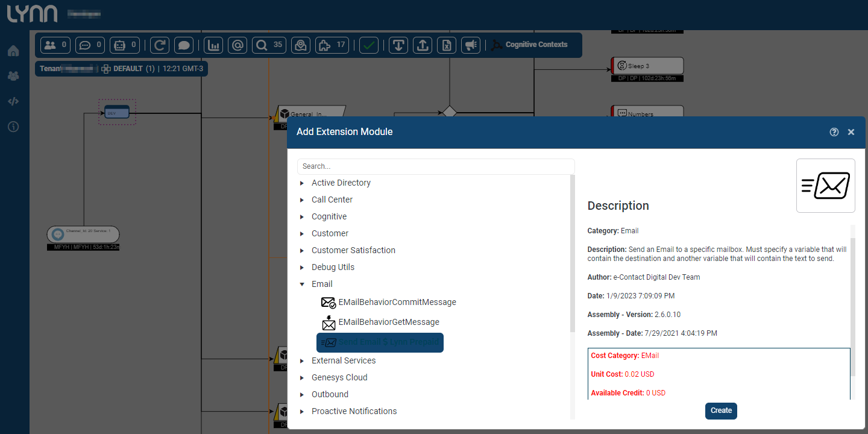The height and width of the screenshot is (434, 868).
Task: Click the Date 1/9/2023 7:09:09 PM text
Action: (631, 296)
